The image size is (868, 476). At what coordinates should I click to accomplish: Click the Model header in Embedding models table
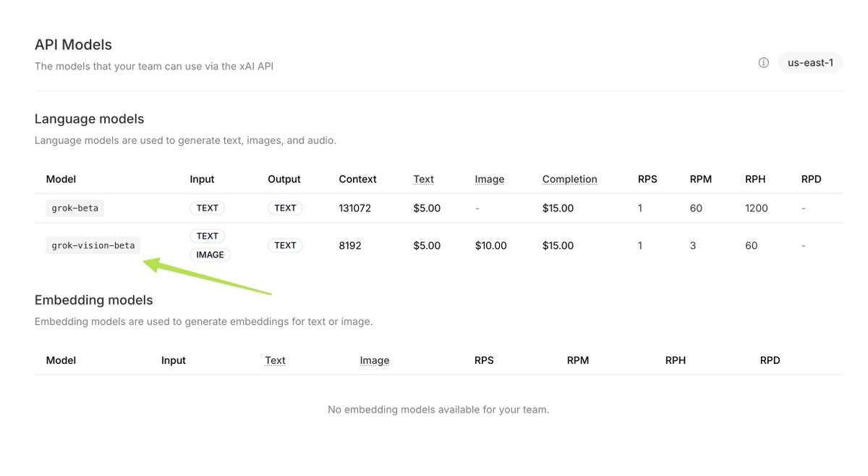click(x=61, y=360)
